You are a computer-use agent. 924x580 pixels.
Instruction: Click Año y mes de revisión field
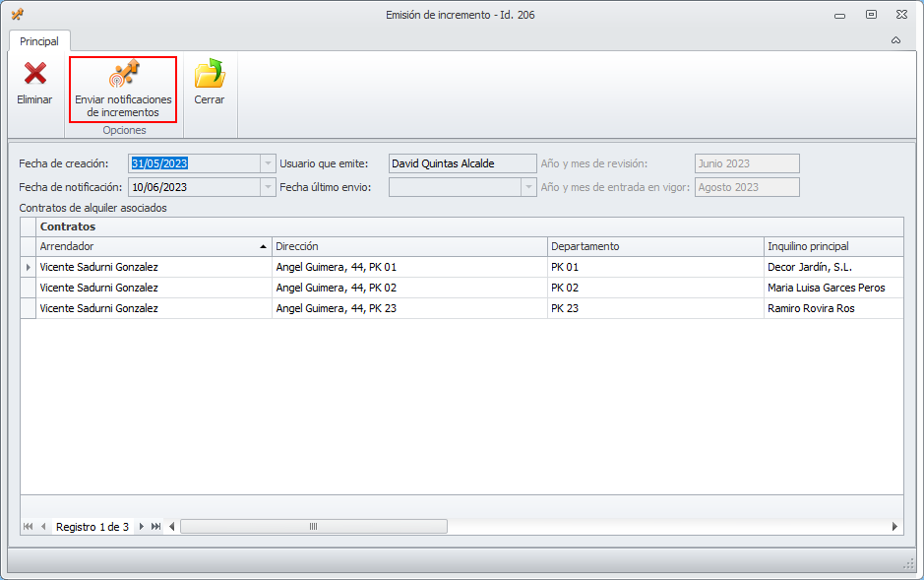tap(747, 163)
